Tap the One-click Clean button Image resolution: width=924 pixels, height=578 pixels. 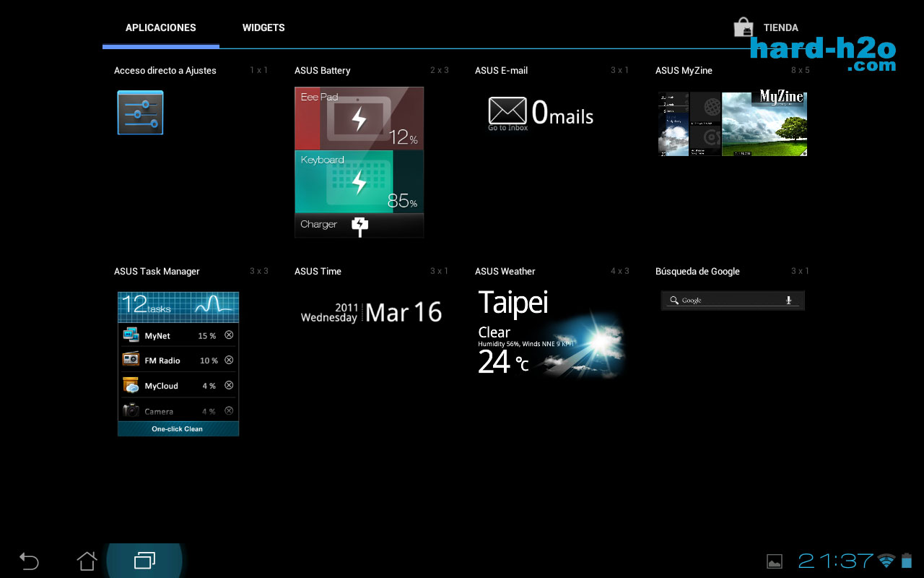point(178,429)
